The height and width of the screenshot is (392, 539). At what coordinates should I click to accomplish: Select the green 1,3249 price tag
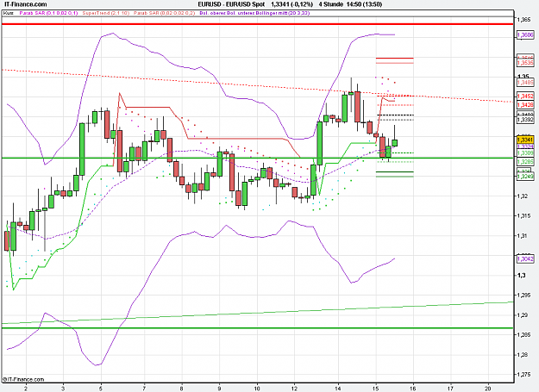pos(525,176)
